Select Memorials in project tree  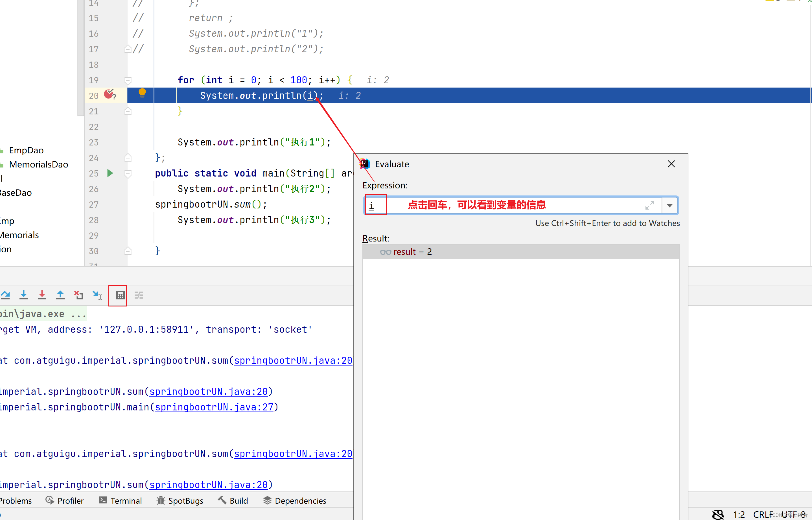pos(19,235)
